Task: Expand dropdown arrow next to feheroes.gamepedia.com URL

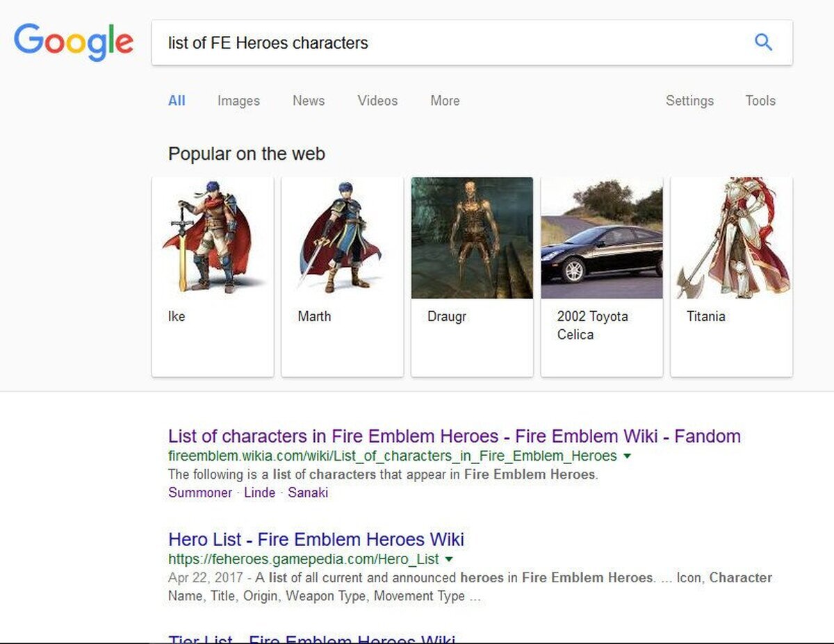Action: (x=449, y=559)
